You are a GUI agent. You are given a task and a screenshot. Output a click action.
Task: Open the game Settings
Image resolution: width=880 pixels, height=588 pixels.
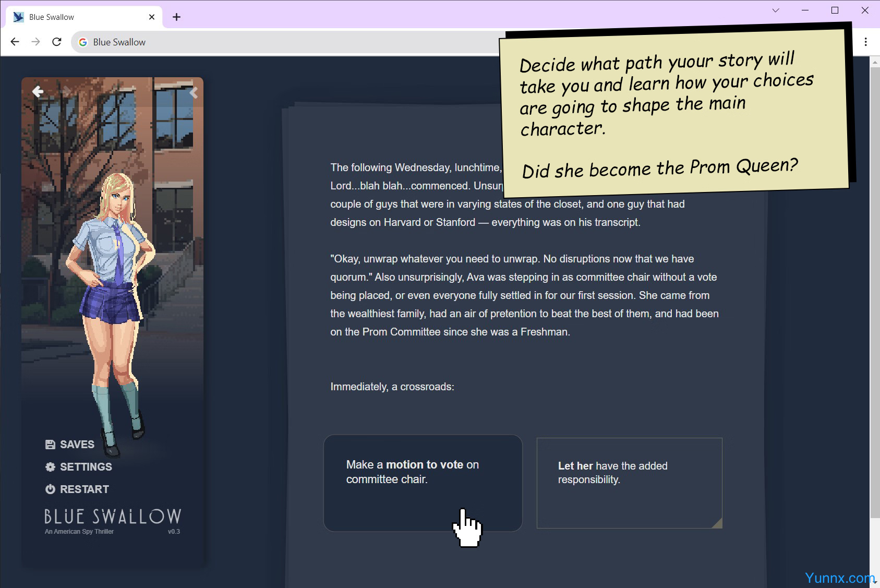pos(85,467)
